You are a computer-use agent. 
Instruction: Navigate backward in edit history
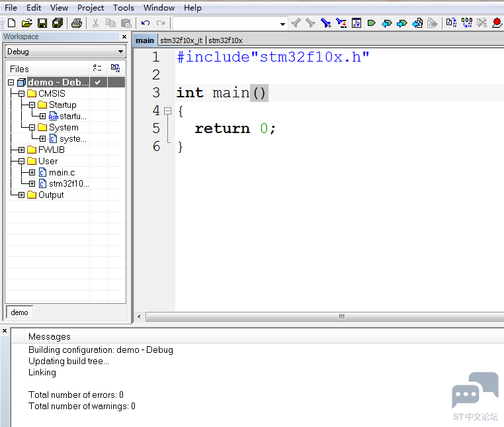pyautogui.click(x=417, y=23)
